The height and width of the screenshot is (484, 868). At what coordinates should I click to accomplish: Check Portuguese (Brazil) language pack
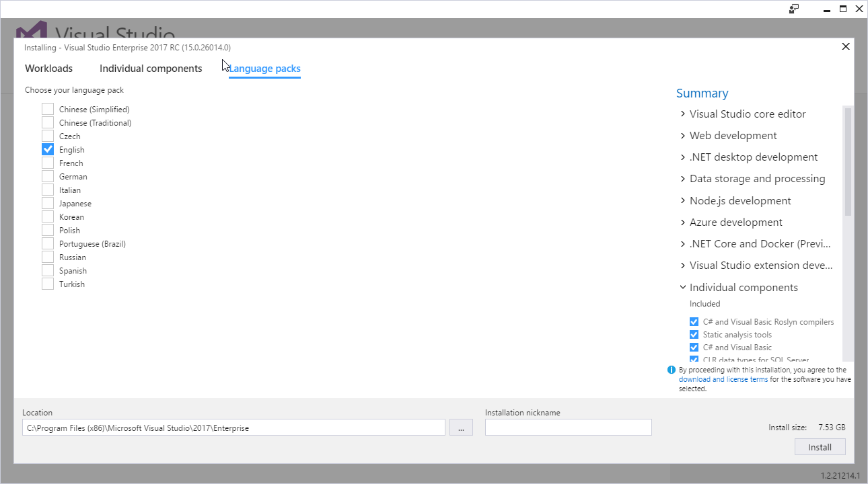[x=48, y=243]
